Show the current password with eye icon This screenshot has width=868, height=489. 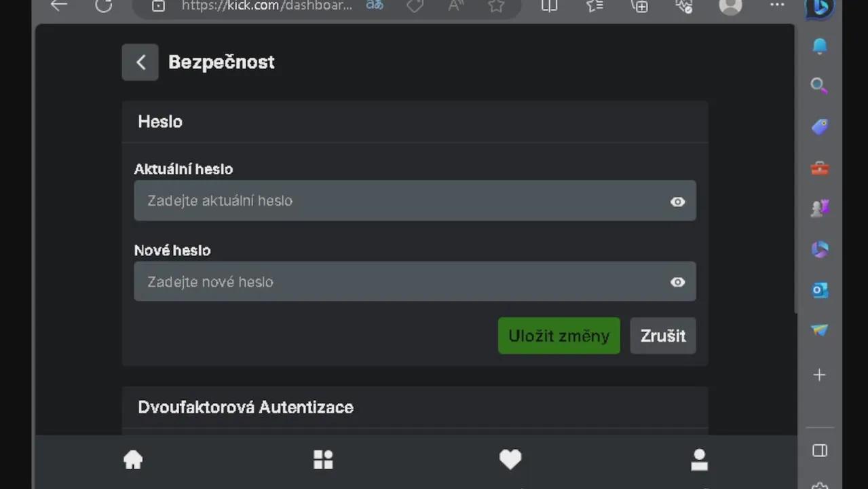677,202
